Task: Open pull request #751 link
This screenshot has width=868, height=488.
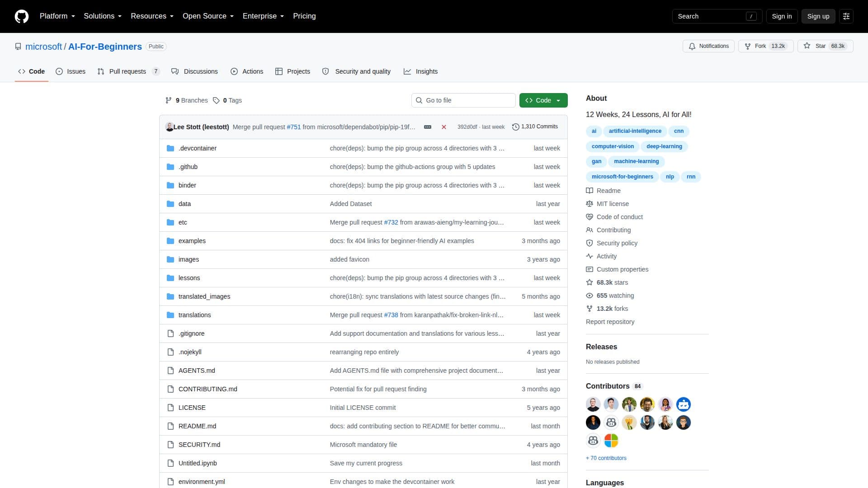Action: point(294,127)
